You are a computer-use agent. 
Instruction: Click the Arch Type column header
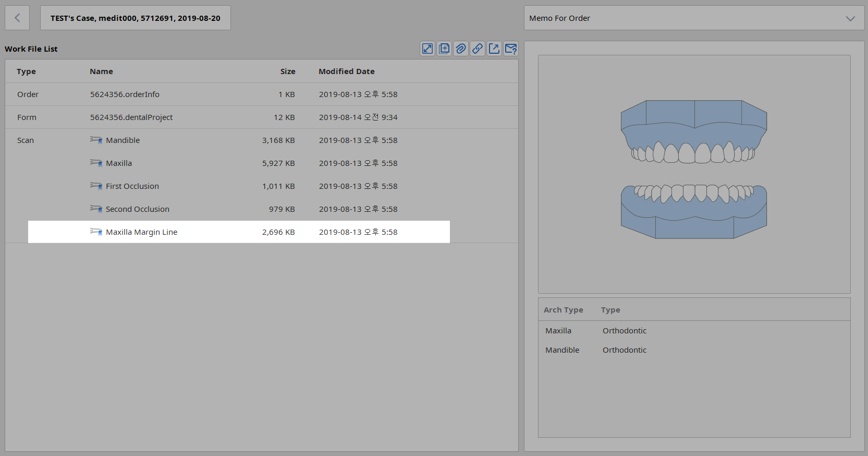(564, 310)
